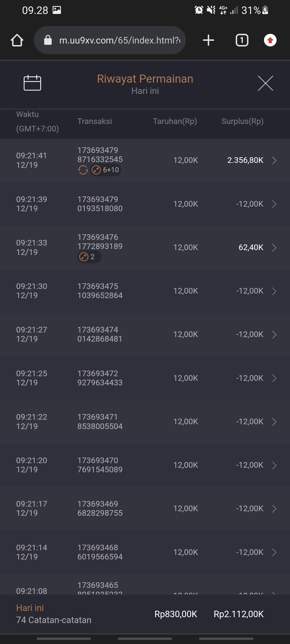Expand details for the 62,40K win
290x644 pixels.
point(274,247)
